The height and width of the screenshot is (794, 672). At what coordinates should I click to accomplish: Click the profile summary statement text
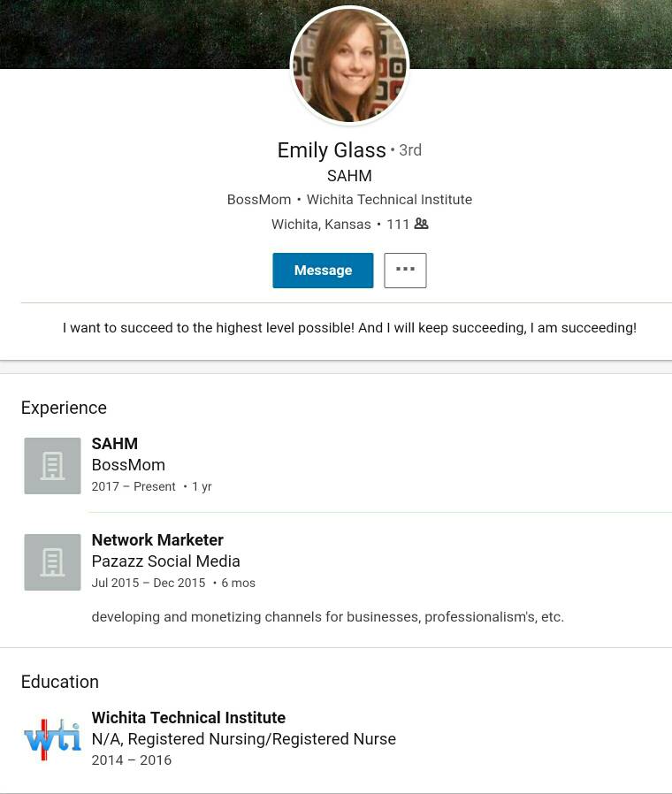point(349,328)
